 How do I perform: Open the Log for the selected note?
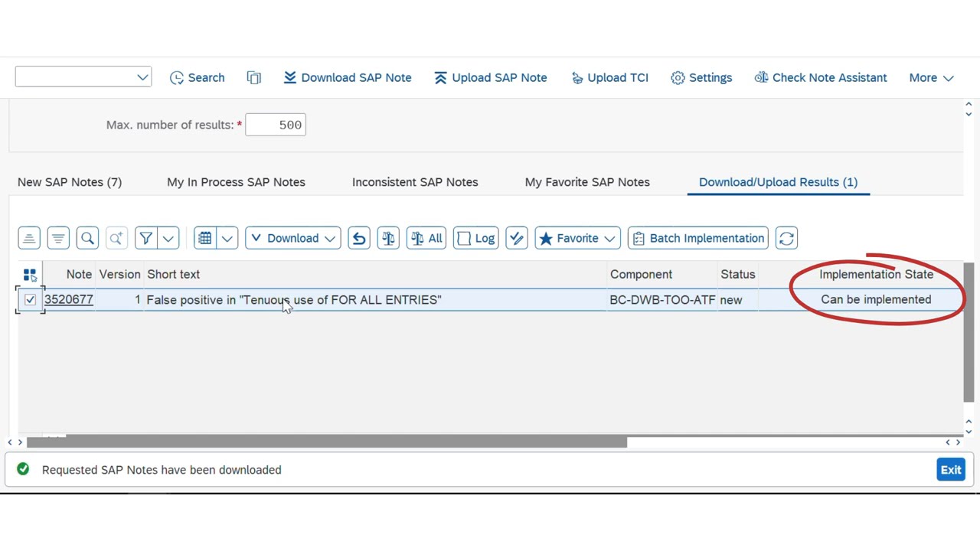[x=475, y=238]
